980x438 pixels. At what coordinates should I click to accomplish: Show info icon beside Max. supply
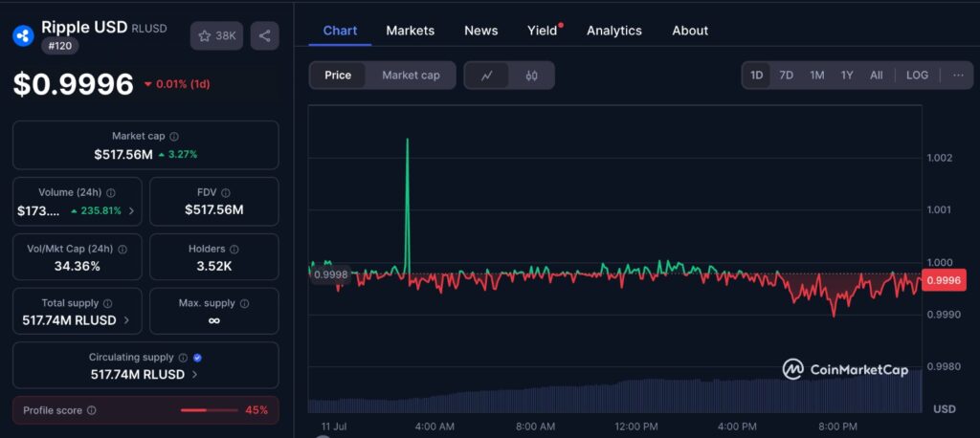point(244,303)
